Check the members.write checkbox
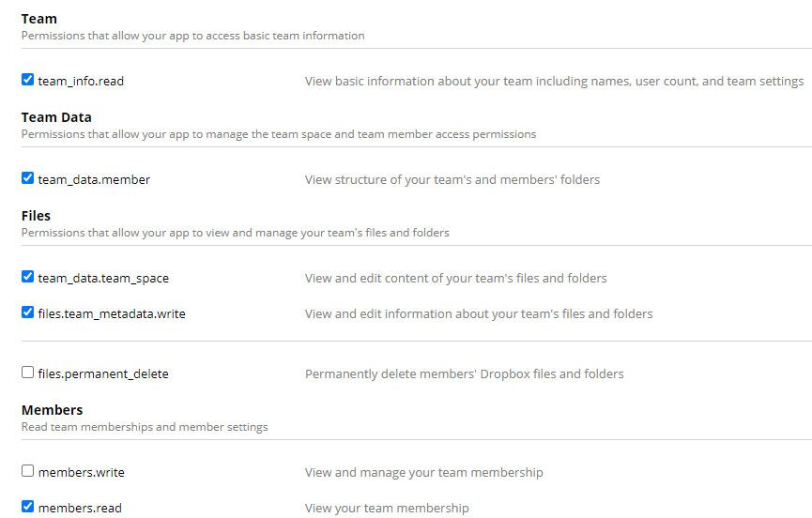 (x=27, y=471)
